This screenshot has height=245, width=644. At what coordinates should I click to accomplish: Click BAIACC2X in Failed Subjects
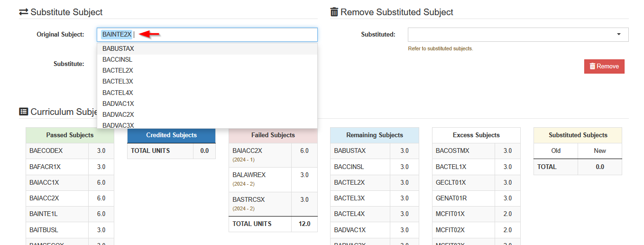(247, 151)
